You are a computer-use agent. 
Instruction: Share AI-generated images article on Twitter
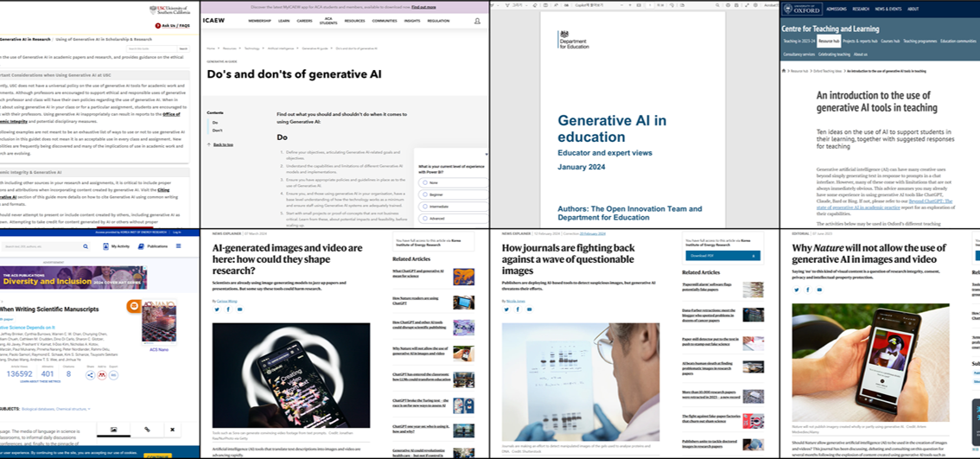[x=215, y=309]
